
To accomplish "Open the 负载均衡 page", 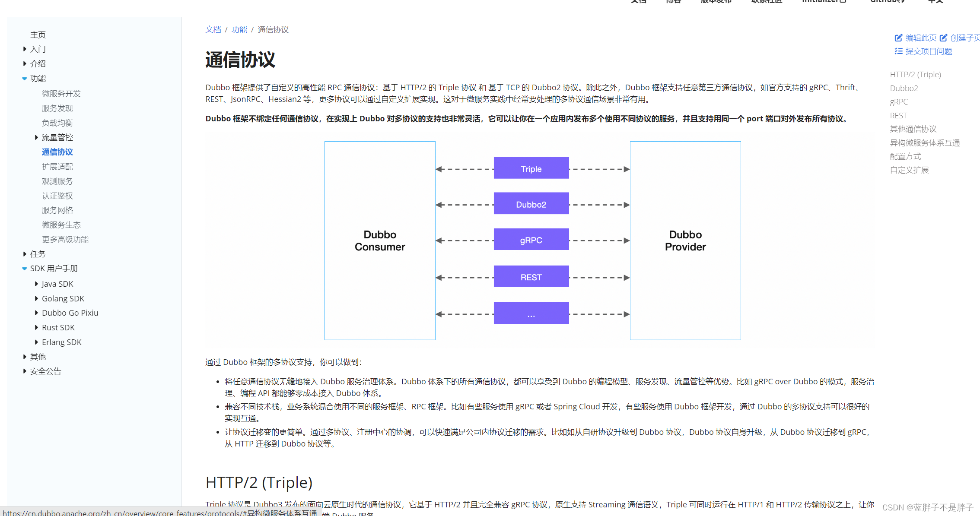I will [x=57, y=123].
